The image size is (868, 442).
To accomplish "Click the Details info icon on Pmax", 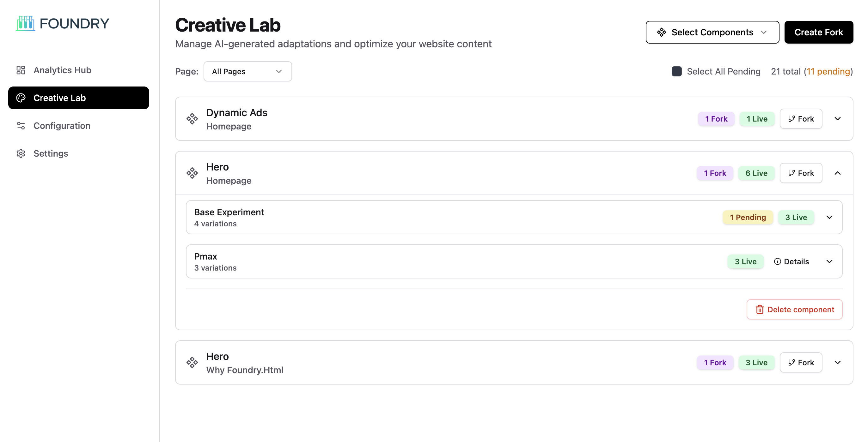I will pos(777,261).
